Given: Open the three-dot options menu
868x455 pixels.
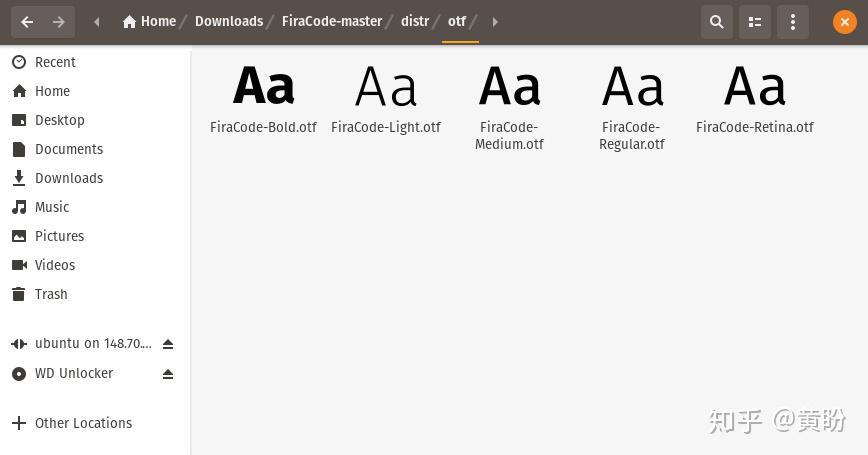Looking at the screenshot, I should click(792, 21).
